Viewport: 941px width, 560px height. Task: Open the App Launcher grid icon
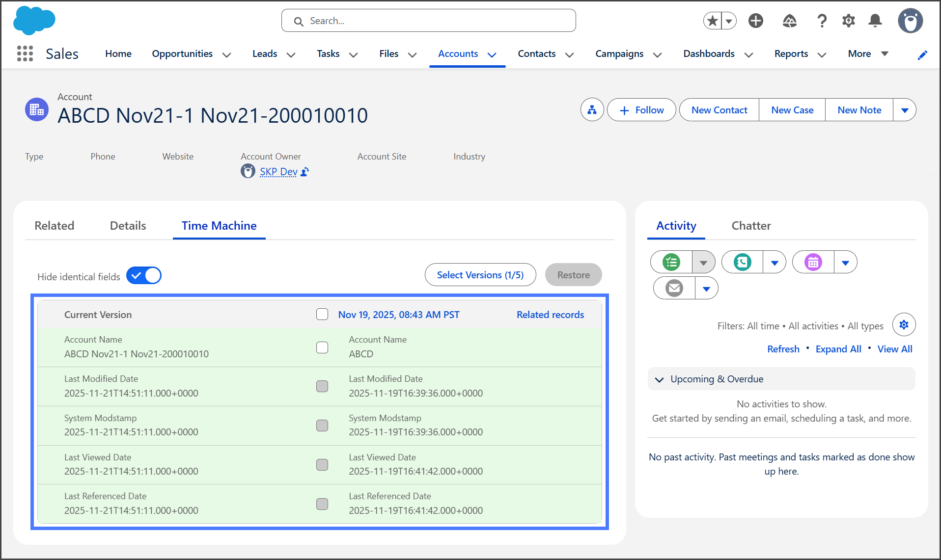pyautogui.click(x=25, y=53)
